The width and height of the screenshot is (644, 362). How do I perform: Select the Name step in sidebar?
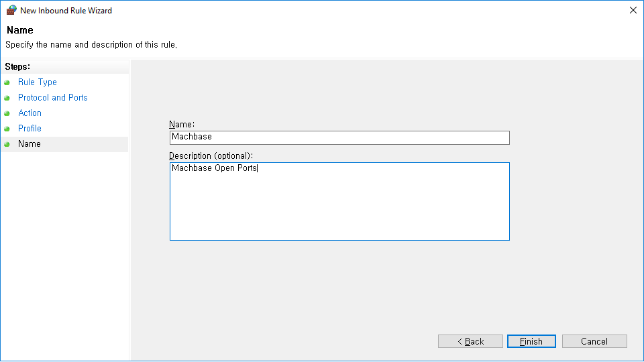(x=30, y=144)
